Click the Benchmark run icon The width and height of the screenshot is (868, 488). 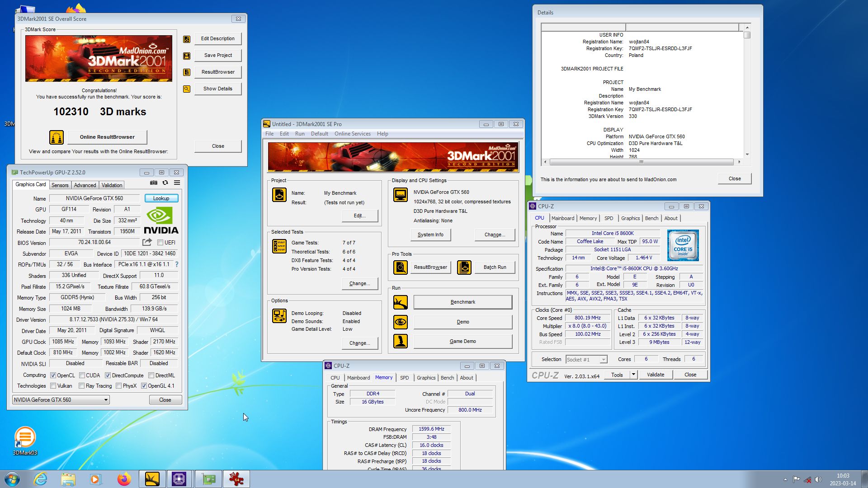(x=401, y=302)
